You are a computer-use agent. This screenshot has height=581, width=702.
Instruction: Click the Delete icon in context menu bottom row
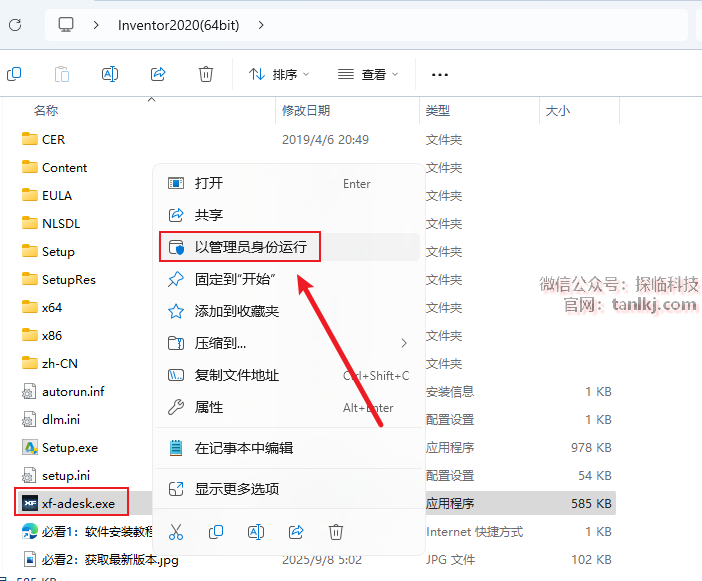tap(336, 532)
